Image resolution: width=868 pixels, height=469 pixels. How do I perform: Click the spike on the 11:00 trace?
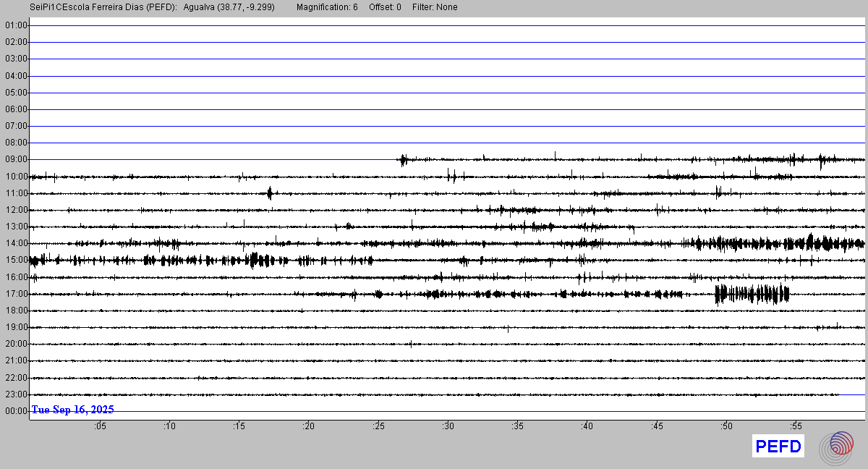click(x=269, y=193)
